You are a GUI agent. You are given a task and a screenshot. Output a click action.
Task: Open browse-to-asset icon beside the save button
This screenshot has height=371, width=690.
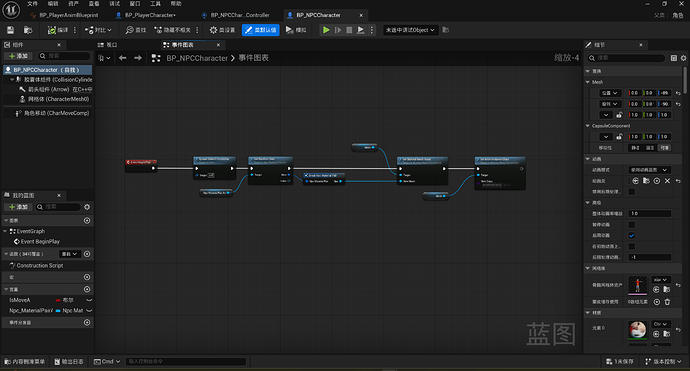pos(28,30)
